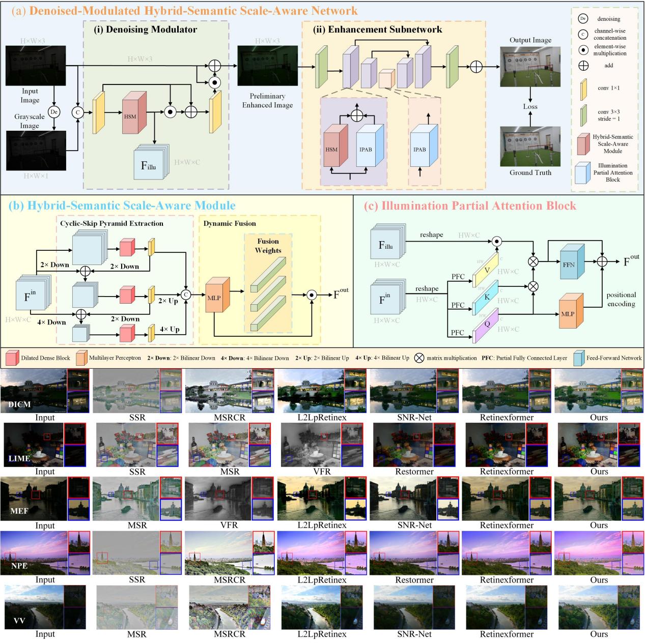Select the MLP block in Dynamic Fusion
The height and width of the screenshot is (644, 645).
click(x=215, y=297)
